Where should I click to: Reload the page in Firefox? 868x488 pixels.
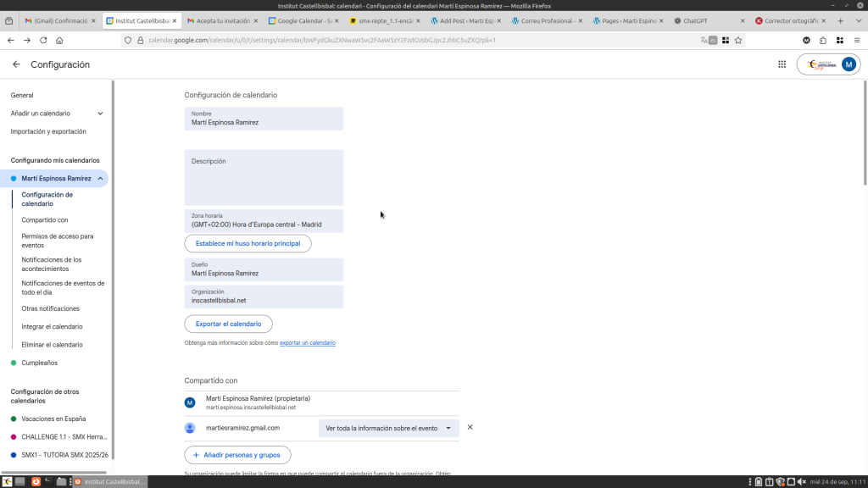(43, 40)
